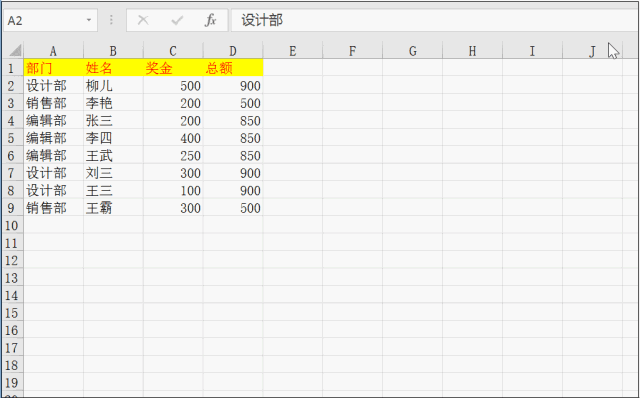Click bonus cell 100 in 王三 row
The image size is (640, 398).
[173, 191]
